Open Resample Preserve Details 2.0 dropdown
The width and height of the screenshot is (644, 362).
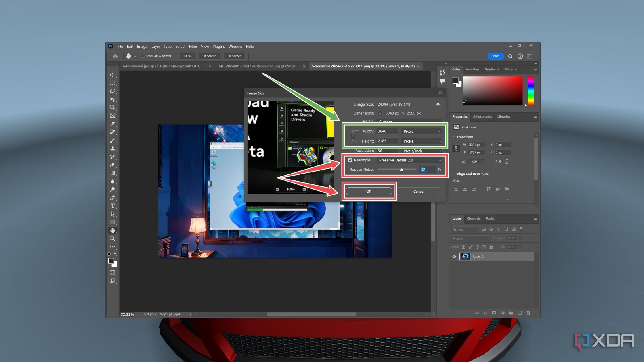[409, 160]
